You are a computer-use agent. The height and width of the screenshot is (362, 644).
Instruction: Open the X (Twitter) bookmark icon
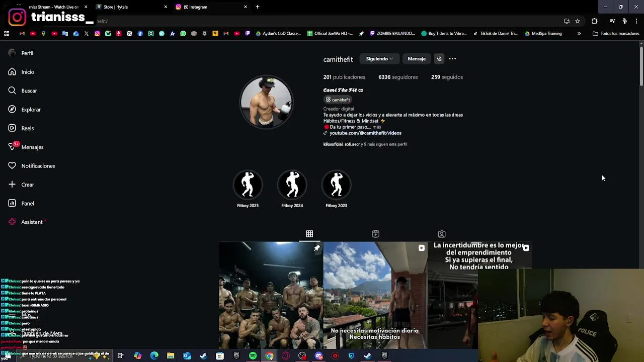tap(87, 34)
